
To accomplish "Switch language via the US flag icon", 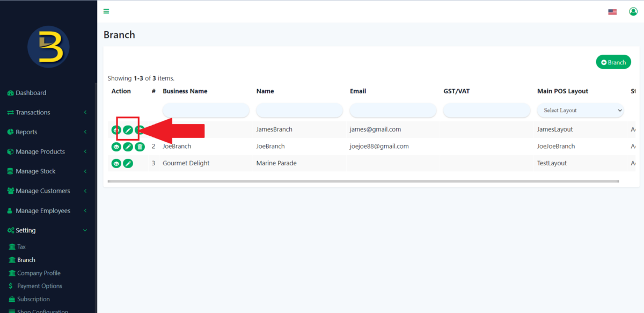I will pos(612,11).
